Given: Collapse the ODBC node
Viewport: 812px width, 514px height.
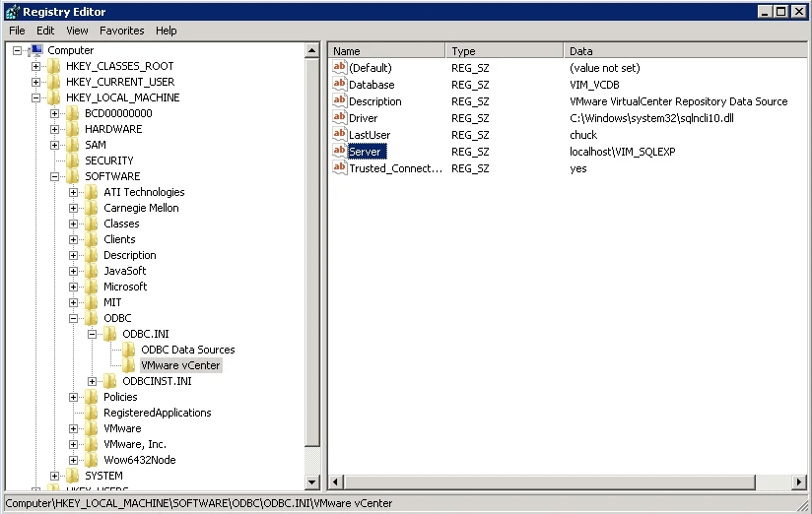Looking at the screenshot, I should pyautogui.click(x=74, y=318).
